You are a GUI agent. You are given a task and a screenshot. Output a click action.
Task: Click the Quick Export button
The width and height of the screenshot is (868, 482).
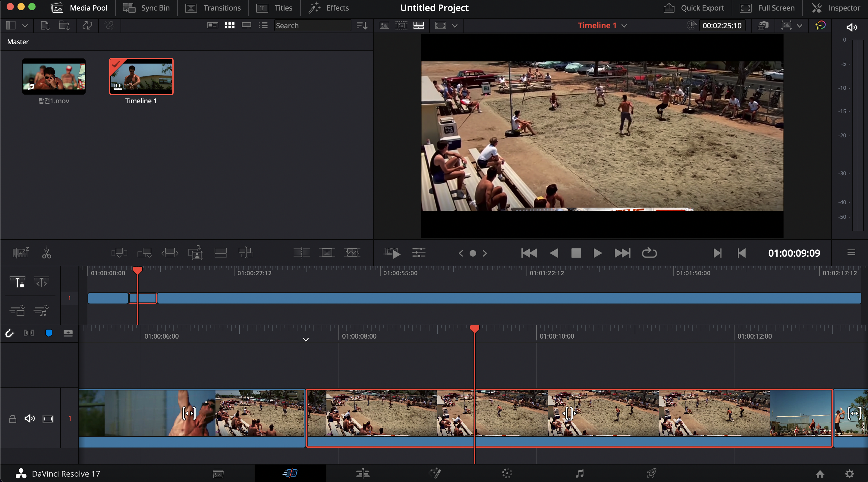[693, 8]
